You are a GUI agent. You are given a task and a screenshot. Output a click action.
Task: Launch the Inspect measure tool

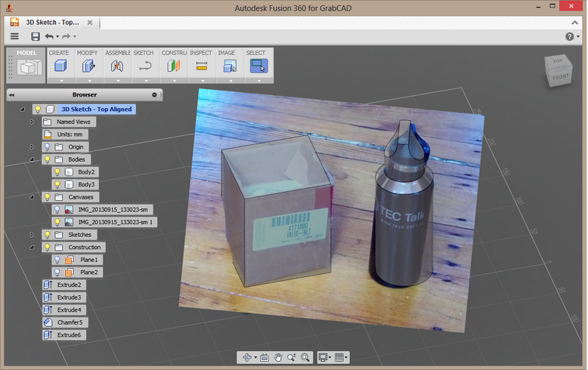point(201,66)
